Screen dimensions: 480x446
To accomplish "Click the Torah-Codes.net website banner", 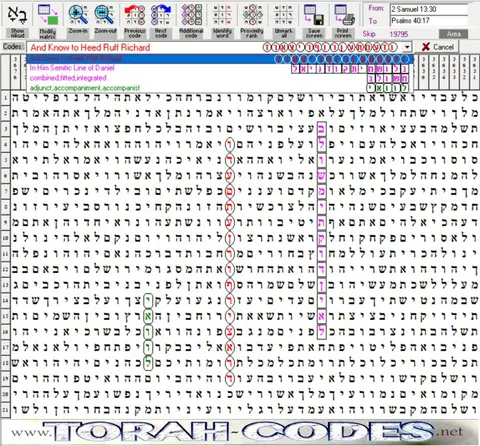I will pyautogui.click(x=240, y=432).
